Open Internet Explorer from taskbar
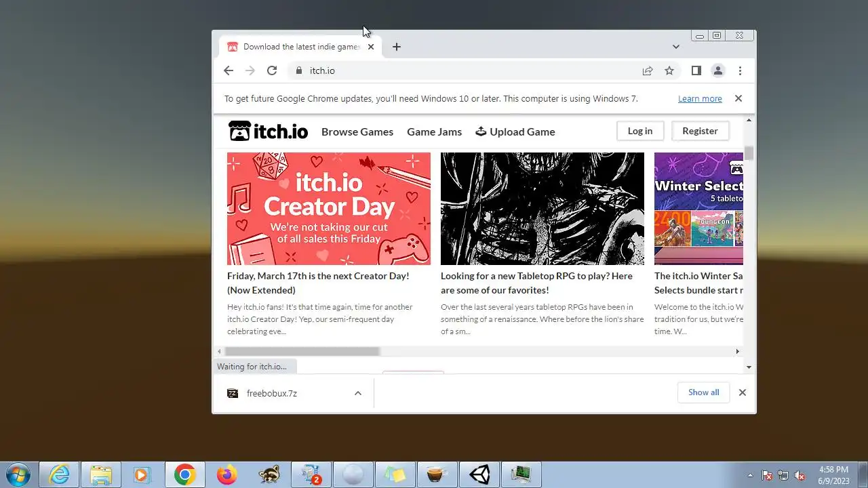The image size is (868, 488). click(x=60, y=475)
